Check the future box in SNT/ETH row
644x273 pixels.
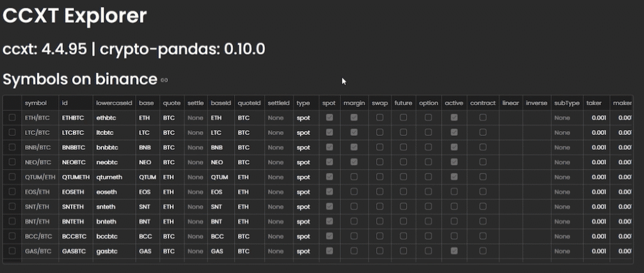(403, 206)
